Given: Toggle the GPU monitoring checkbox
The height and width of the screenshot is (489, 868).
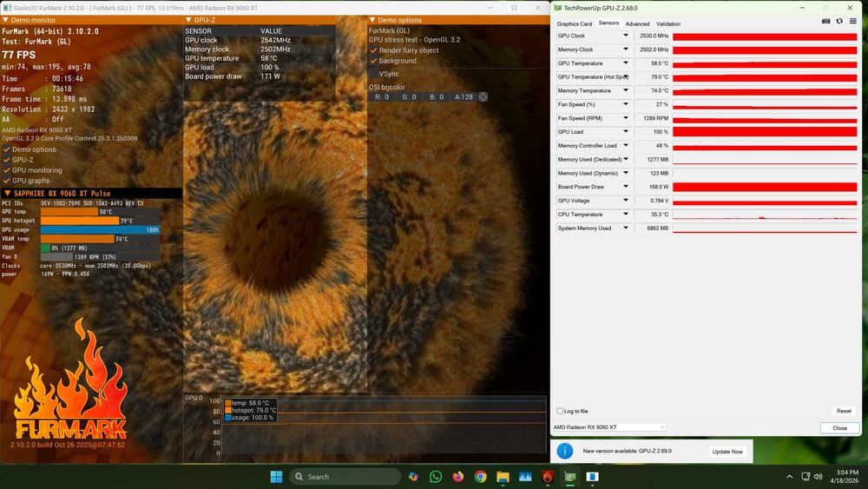Looking at the screenshot, I should [7, 170].
